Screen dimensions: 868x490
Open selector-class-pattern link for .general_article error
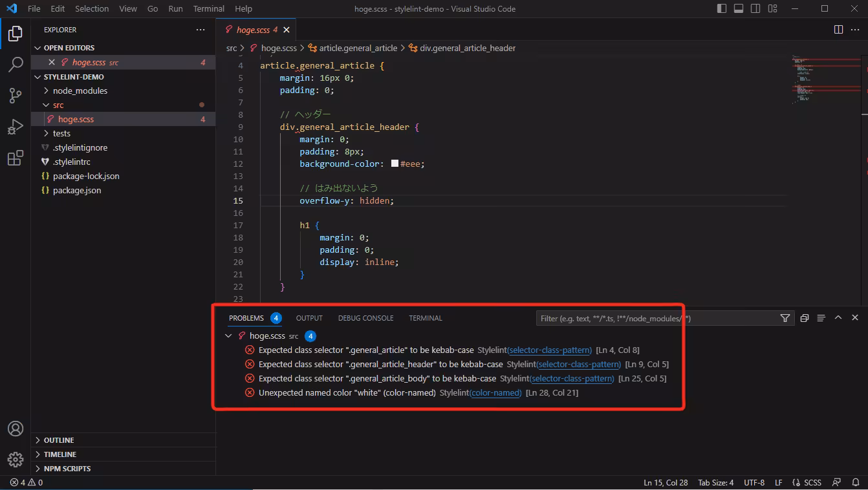tap(550, 350)
